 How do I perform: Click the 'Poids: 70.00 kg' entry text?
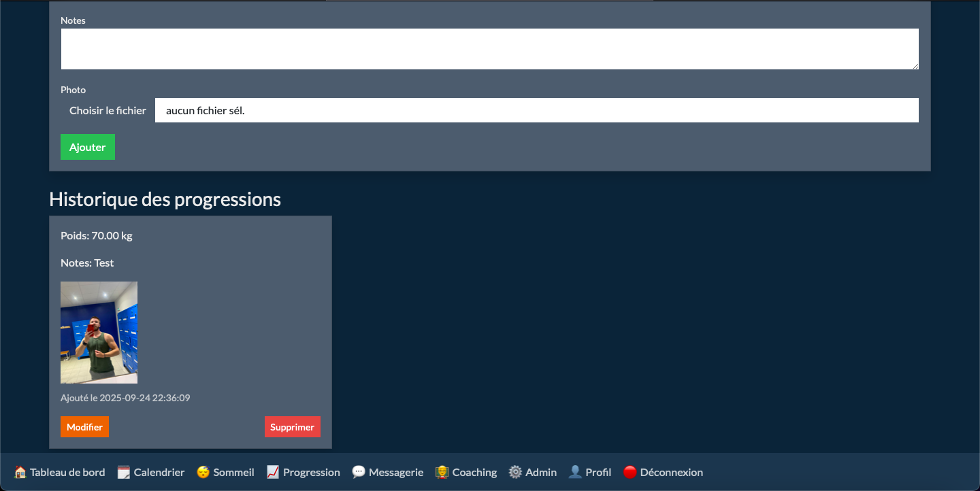97,236
